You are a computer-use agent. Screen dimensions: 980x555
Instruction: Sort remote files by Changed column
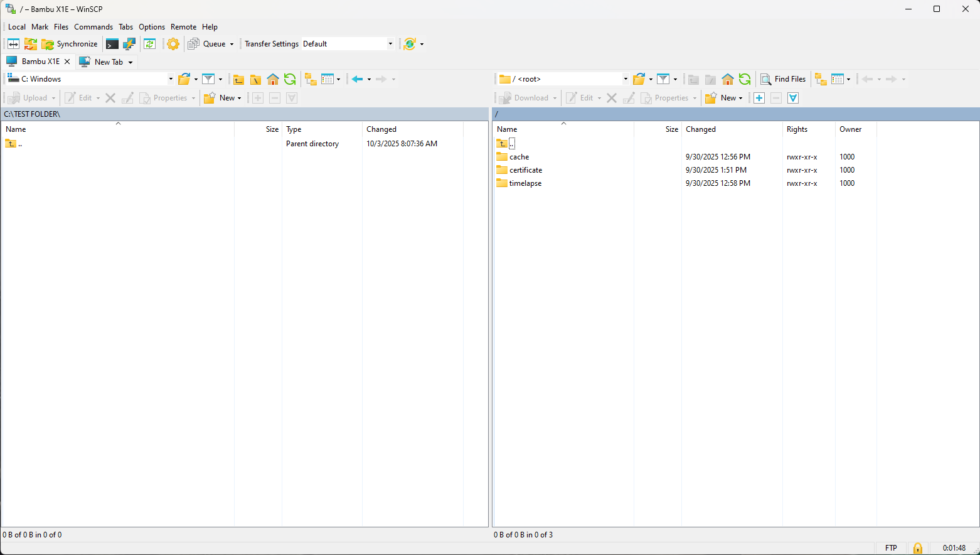click(x=700, y=129)
